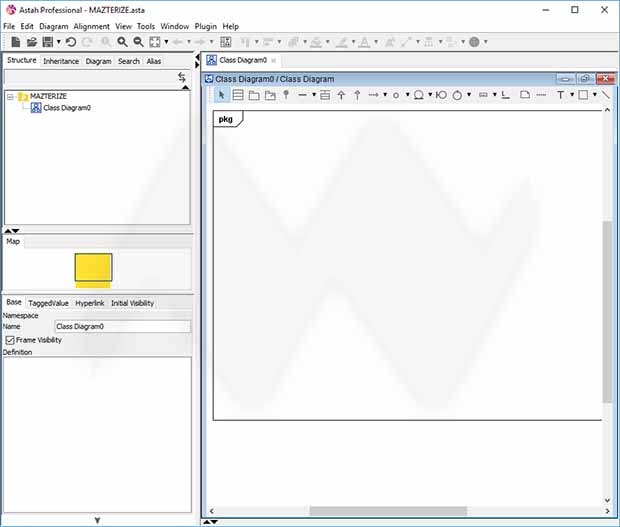Screen dimensions: 620x527
Task: Select Class Diagram0 in the structure tree
Action: [x=66, y=107]
